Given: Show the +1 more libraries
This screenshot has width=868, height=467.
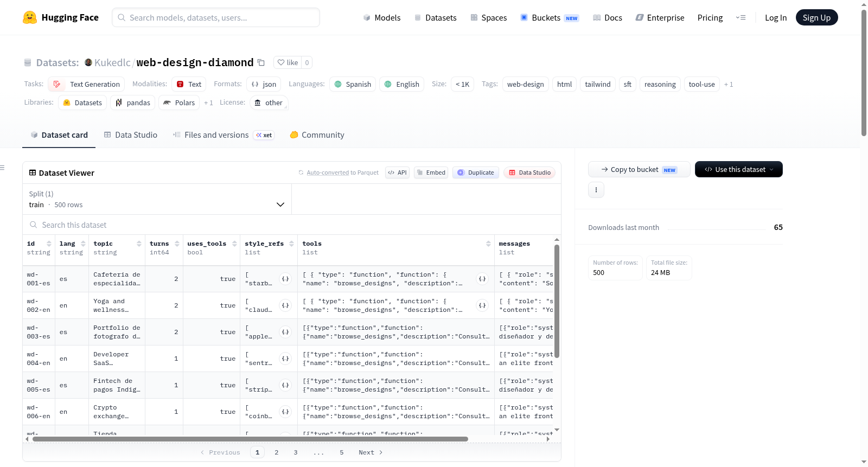Looking at the screenshot, I should coord(208,103).
